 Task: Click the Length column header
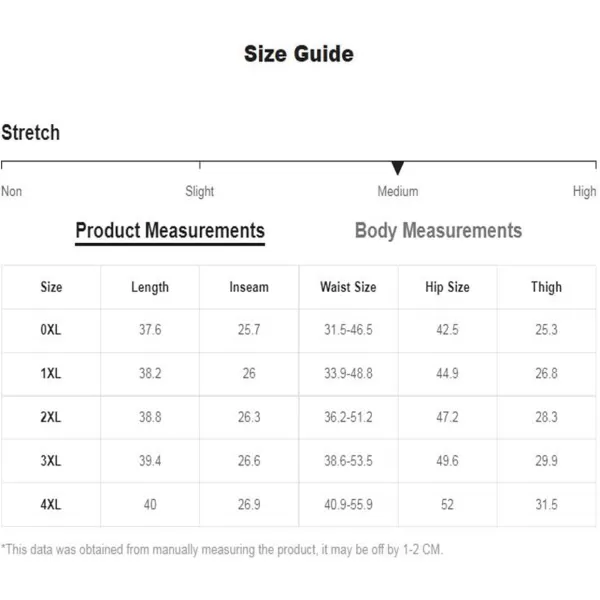point(150,287)
